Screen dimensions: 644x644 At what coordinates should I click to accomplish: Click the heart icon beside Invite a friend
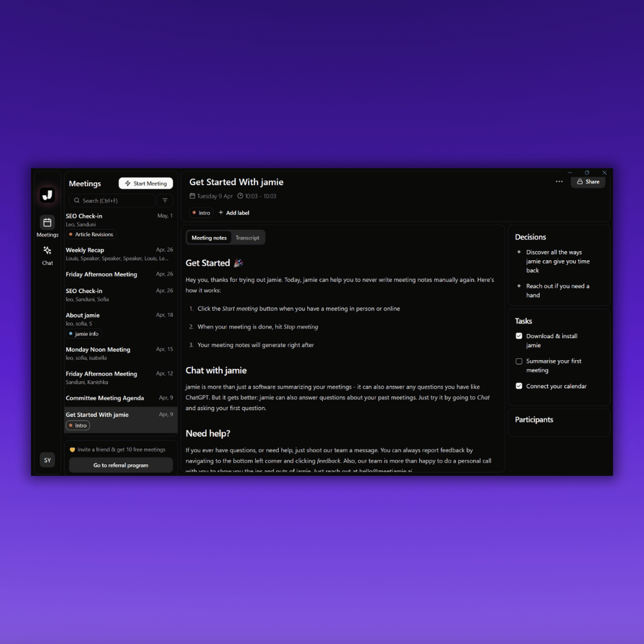tap(72, 450)
